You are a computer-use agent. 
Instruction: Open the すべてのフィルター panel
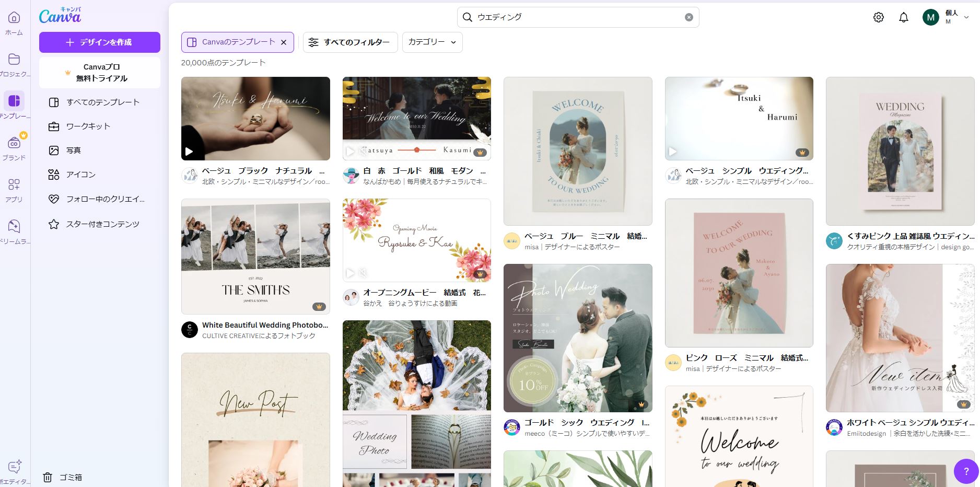coord(350,42)
